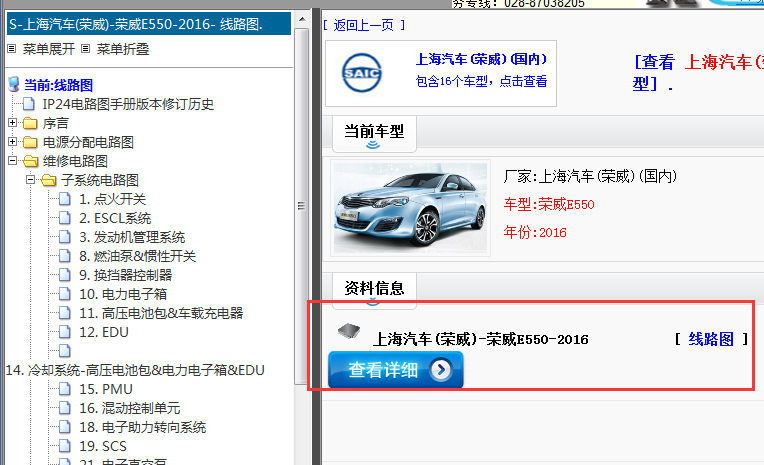Click the page icon of 15. PMU
The width and height of the screenshot is (764, 465).
click(65, 389)
